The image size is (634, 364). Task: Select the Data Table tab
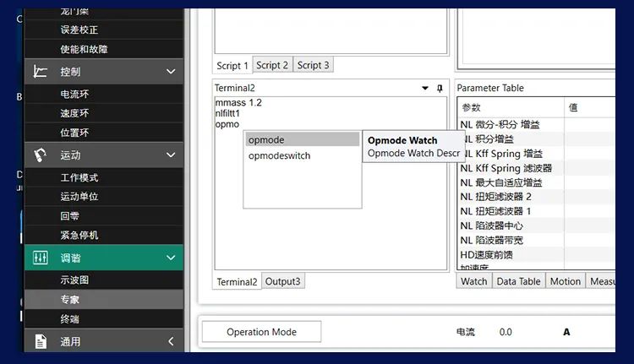pyautogui.click(x=518, y=281)
